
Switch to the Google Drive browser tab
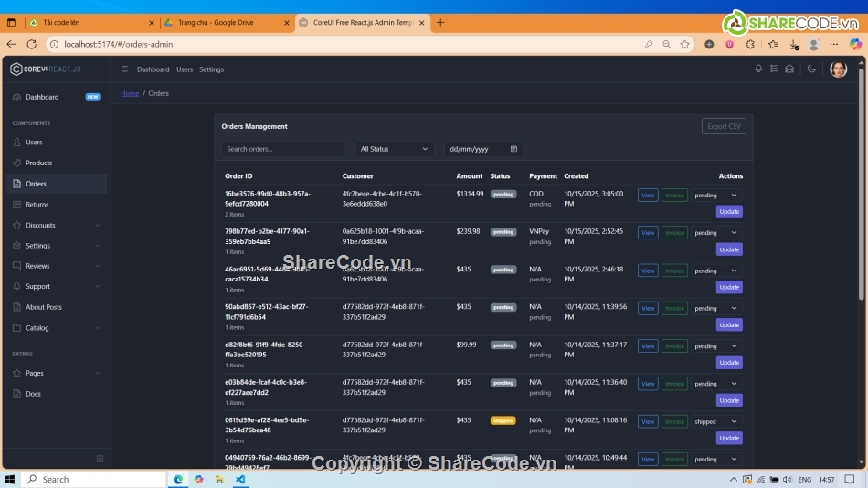pyautogui.click(x=226, y=22)
